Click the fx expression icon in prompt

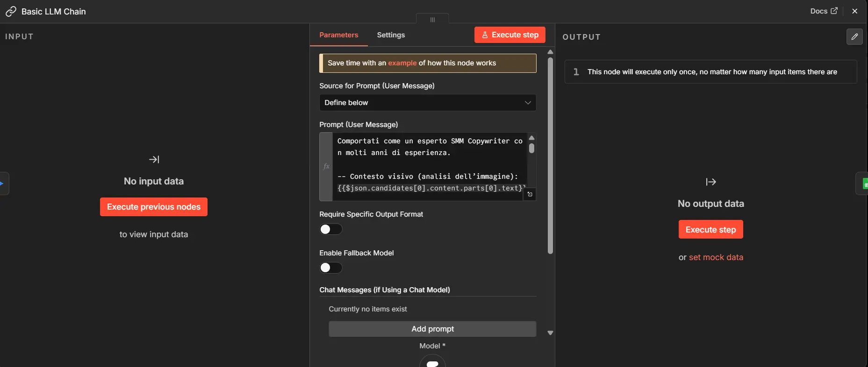[x=326, y=166]
